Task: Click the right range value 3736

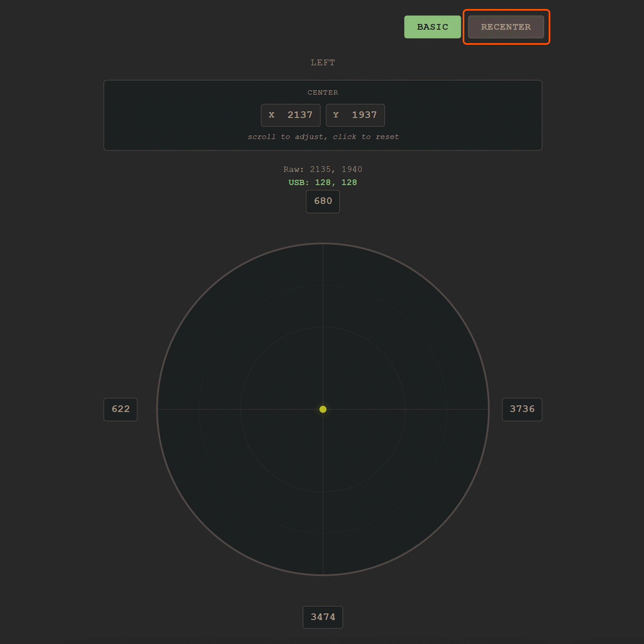Action: 522,409
